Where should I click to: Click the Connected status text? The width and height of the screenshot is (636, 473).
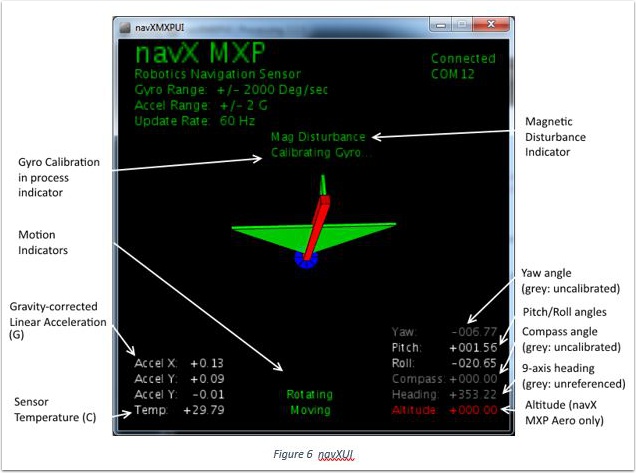463,58
